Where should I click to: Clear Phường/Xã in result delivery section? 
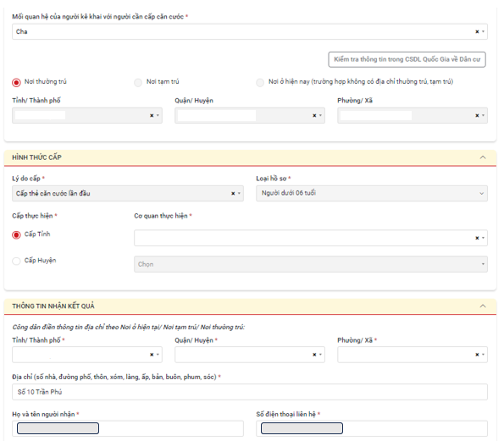[477, 355]
